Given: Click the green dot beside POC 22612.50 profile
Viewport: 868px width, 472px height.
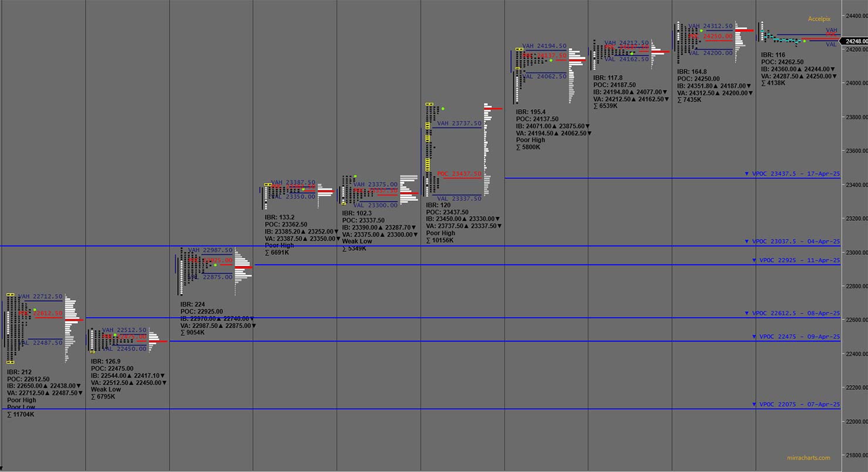Looking at the screenshot, I should click(x=35, y=309).
